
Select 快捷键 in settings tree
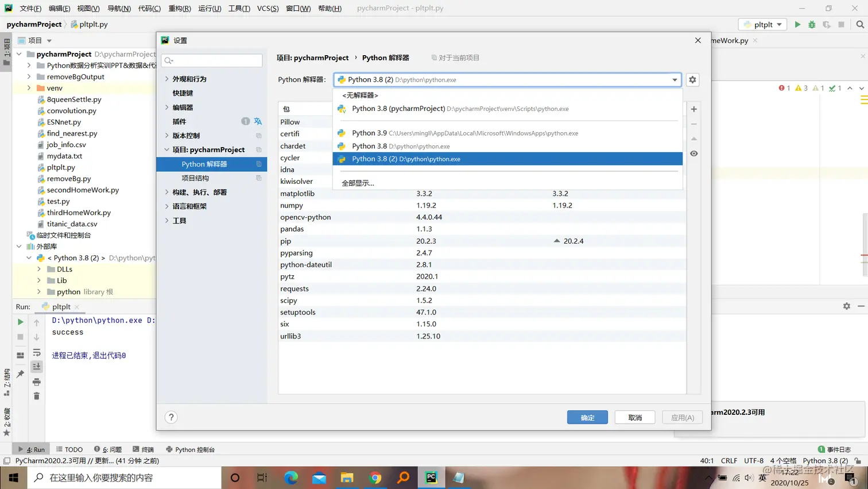click(183, 93)
